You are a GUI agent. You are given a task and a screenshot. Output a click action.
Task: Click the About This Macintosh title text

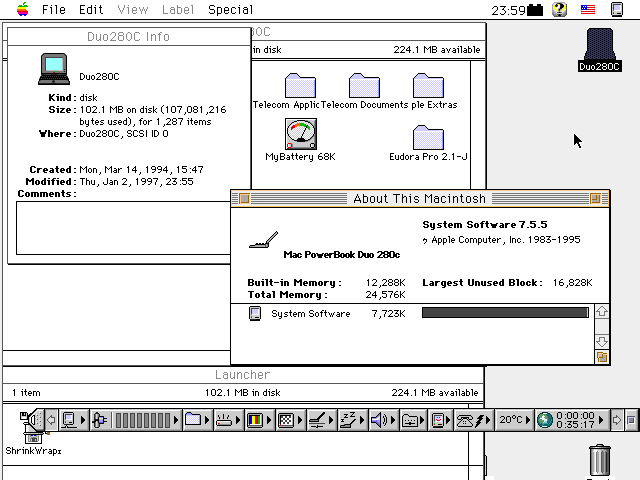tap(420, 199)
